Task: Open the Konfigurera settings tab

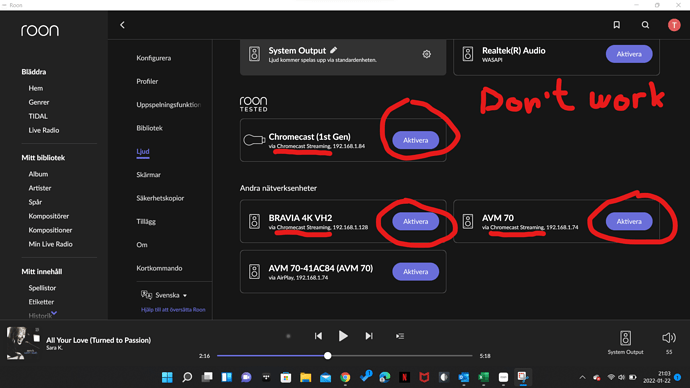Action: tap(154, 58)
